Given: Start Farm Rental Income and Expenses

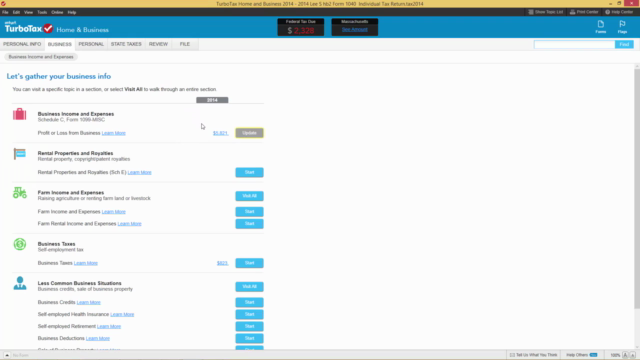Looking at the screenshot, I should point(249,224).
